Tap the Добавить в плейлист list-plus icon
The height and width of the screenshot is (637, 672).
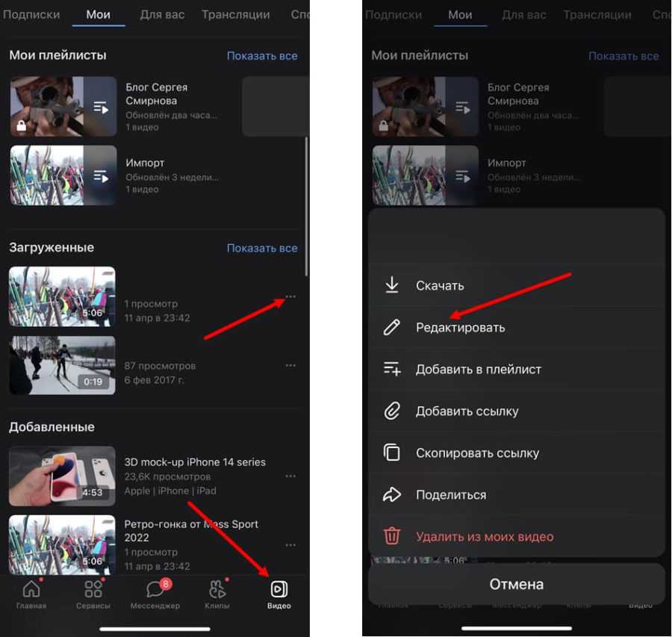click(x=392, y=369)
